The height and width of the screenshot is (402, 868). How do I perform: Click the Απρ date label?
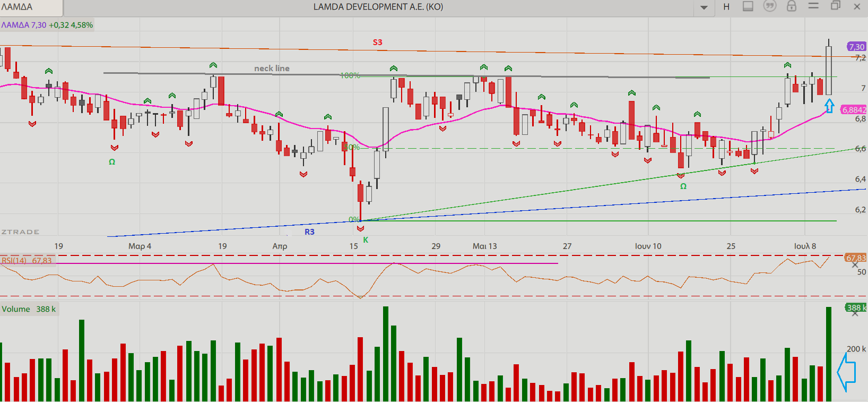(280, 246)
